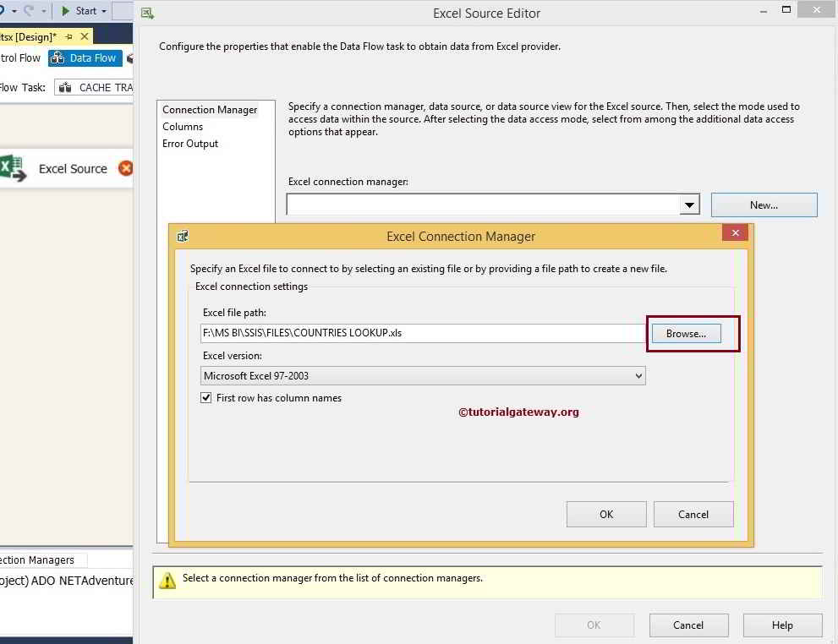Click the redo arrow icon in the toolbar
This screenshot has width=838, height=644.
point(28,10)
